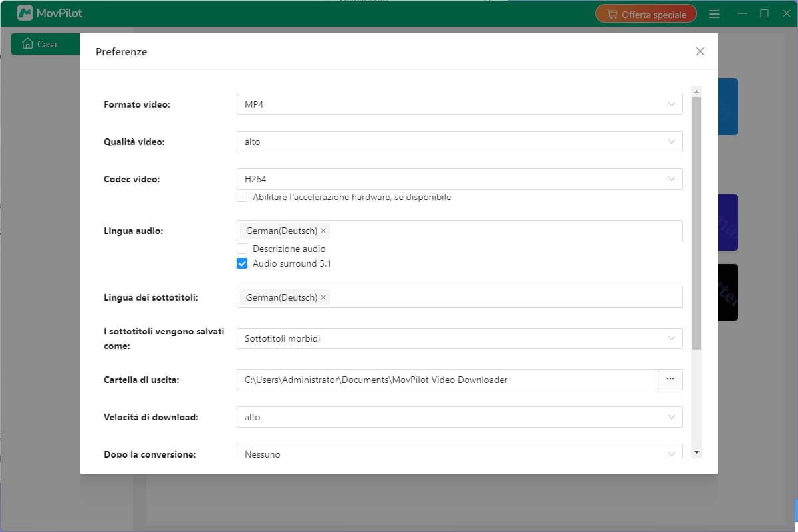Click the dialog scrollbar down arrow
798x532 pixels.
(696, 452)
